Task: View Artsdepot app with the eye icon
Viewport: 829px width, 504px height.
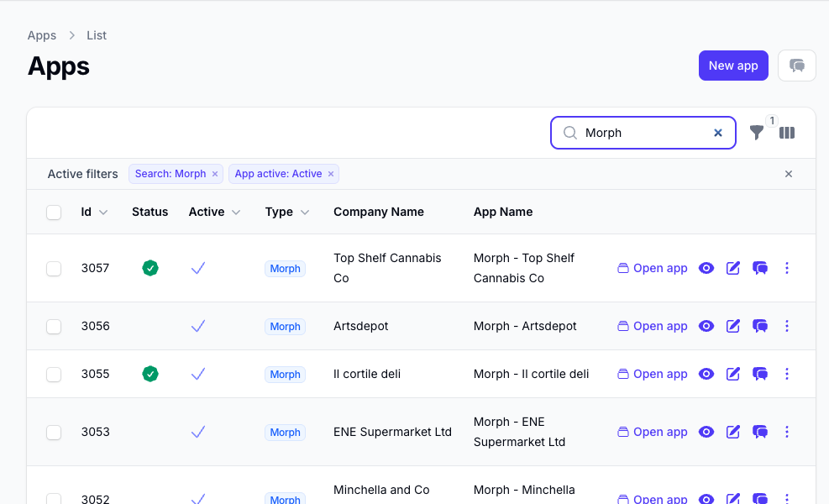Action: pyautogui.click(x=706, y=326)
